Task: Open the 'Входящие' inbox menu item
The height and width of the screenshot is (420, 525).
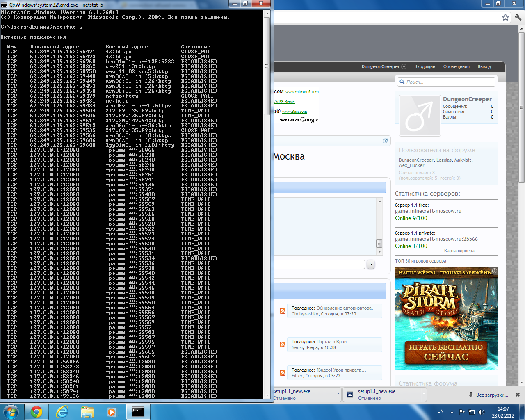Action: click(x=425, y=66)
